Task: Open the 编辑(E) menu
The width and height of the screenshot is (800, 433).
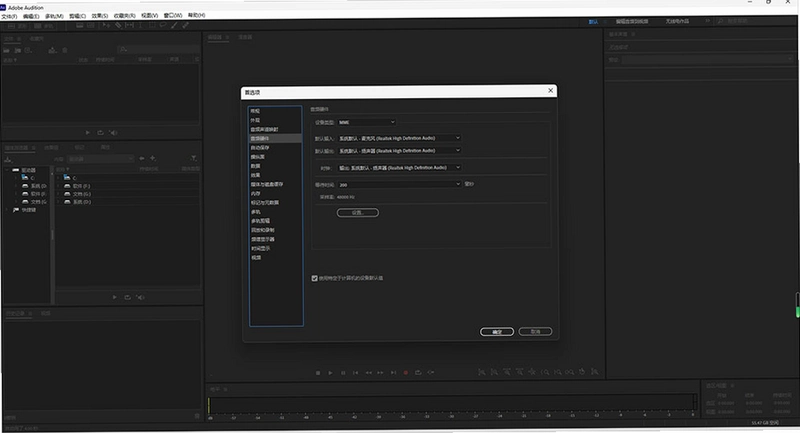Action: (31, 16)
